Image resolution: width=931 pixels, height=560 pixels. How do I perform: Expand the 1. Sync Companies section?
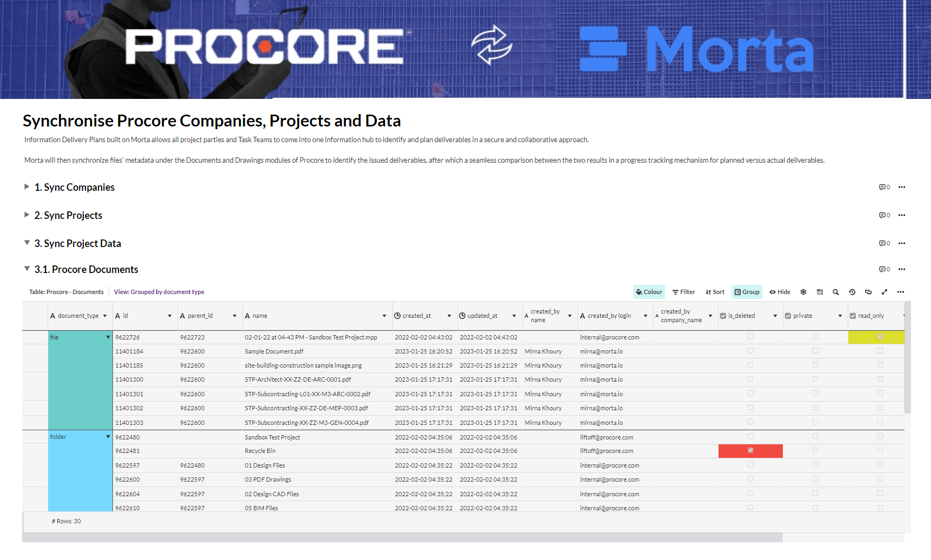click(x=26, y=186)
